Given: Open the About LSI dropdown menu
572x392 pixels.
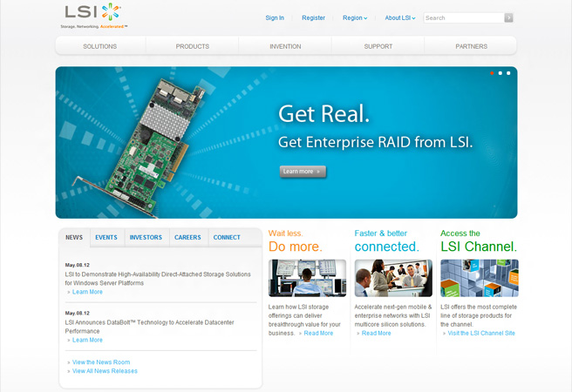Looking at the screenshot, I should pyautogui.click(x=400, y=17).
